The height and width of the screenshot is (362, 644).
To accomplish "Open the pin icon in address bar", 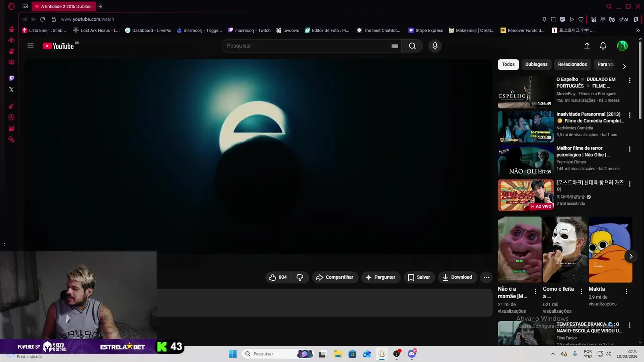I will coord(544,19).
